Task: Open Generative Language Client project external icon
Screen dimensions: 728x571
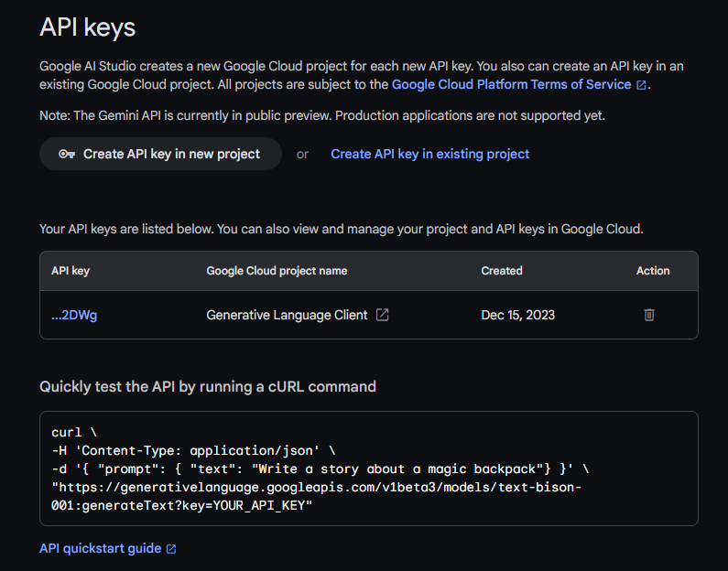Action: [382, 315]
